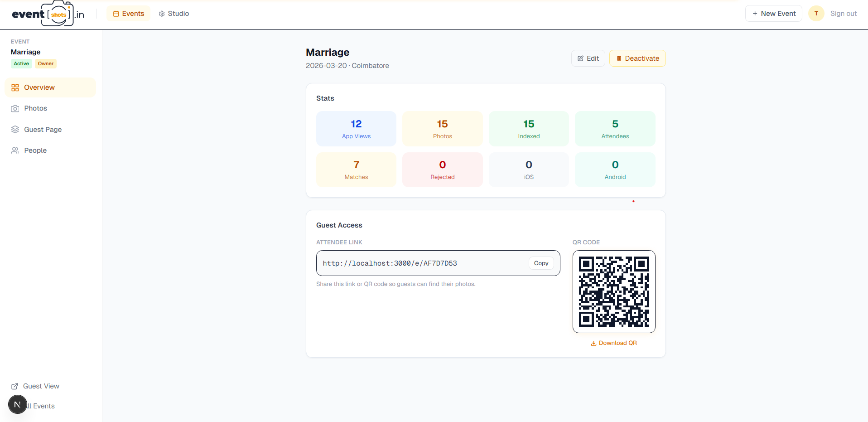Click the round N badge icon
The image size is (868, 422).
coord(18,404)
